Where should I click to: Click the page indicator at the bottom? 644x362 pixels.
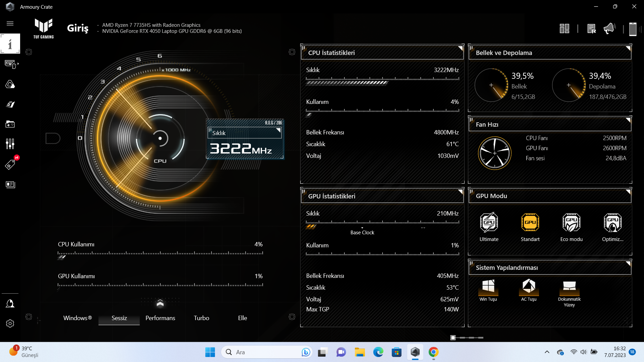click(x=453, y=338)
